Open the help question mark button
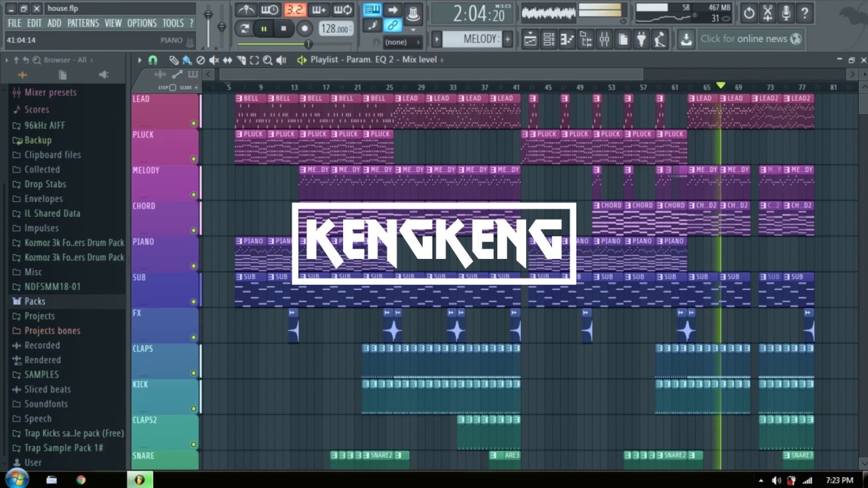Viewport: 868px width, 488px height. pyautogui.click(x=804, y=13)
